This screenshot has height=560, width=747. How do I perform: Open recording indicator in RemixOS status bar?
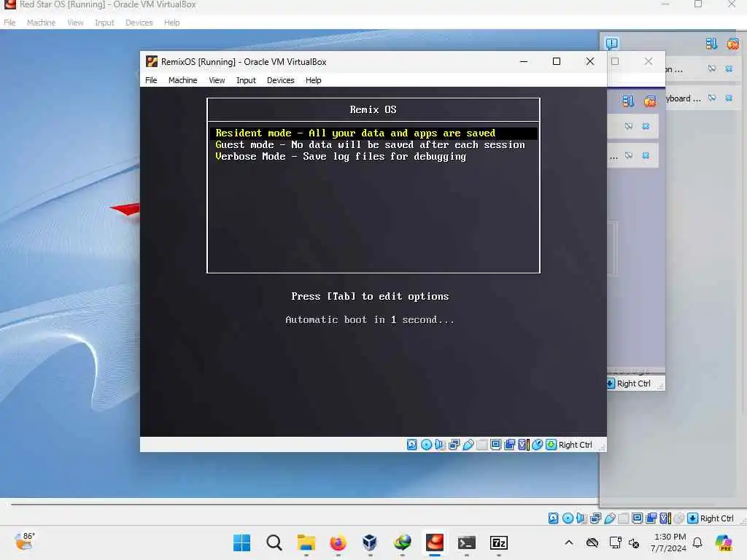(509, 445)
